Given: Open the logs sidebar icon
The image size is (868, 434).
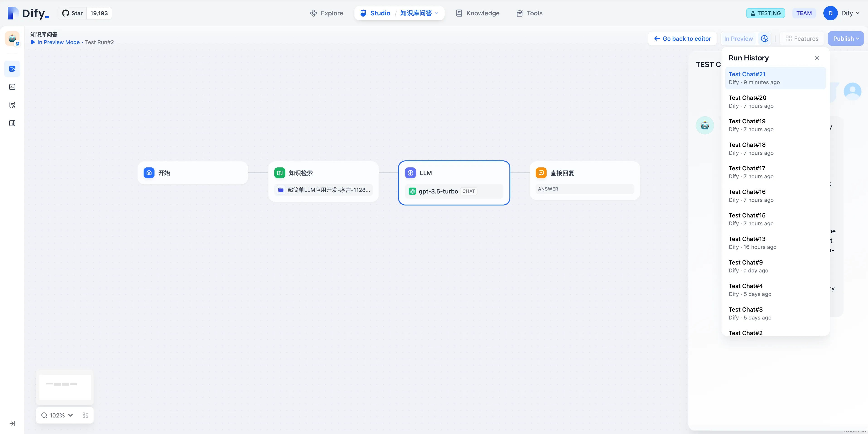Looking at the screenshot, I should (12, 105).
